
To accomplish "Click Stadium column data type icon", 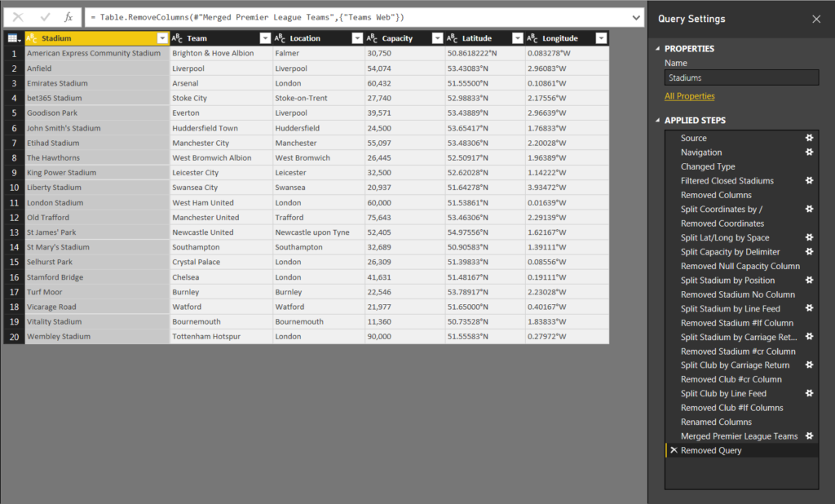I will pyautogui.click(x=32, y=38).
